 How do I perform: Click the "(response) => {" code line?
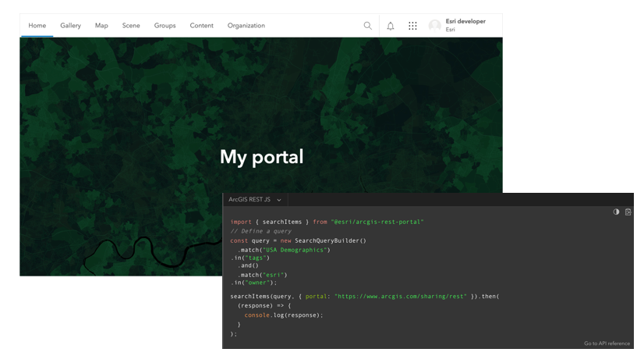tap(264, 306)
